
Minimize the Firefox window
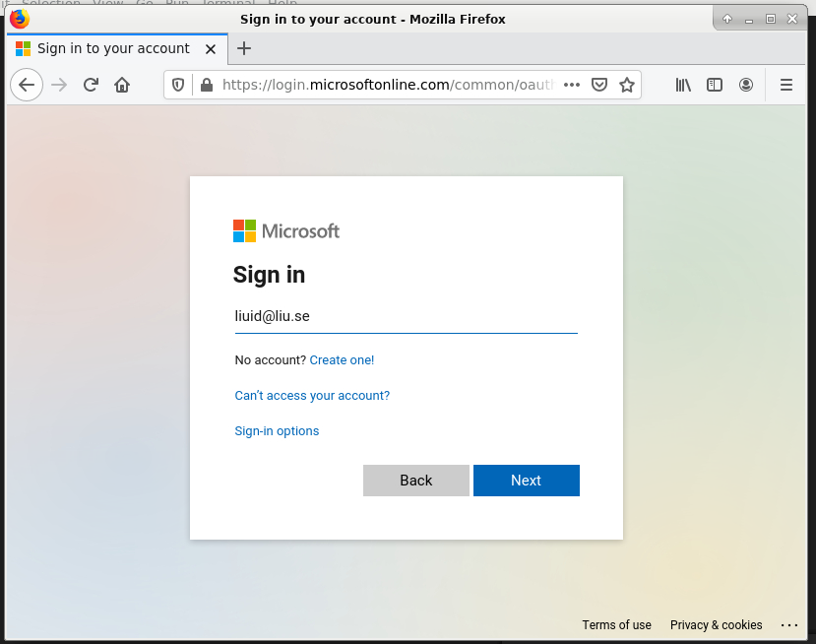(749, 21)
